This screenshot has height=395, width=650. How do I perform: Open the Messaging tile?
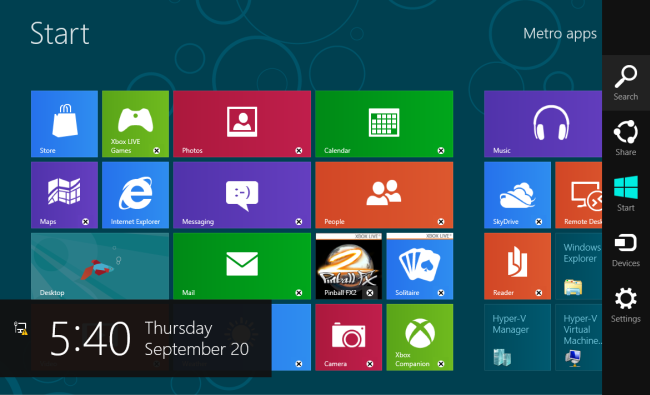(x=242, y=195)
